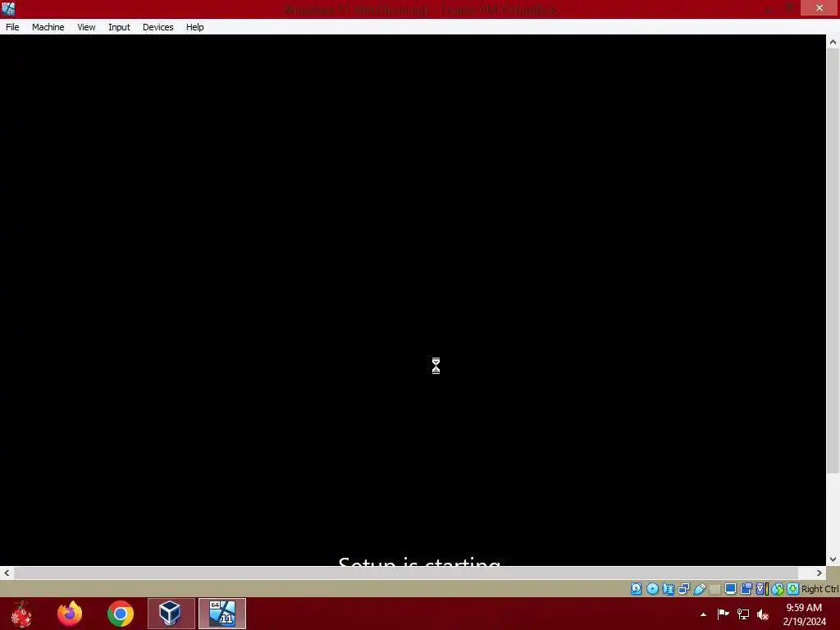Image resolution: width=840 pixels, height=630 pixels.
Task: Open the File menu
Action: (x=12, y=27)
